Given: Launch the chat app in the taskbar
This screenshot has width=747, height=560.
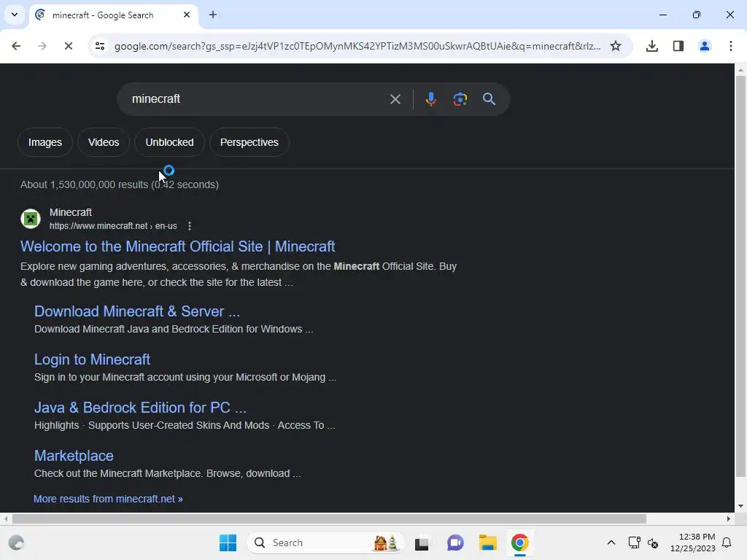Looking at the screenshot, I should click(455, 542).
